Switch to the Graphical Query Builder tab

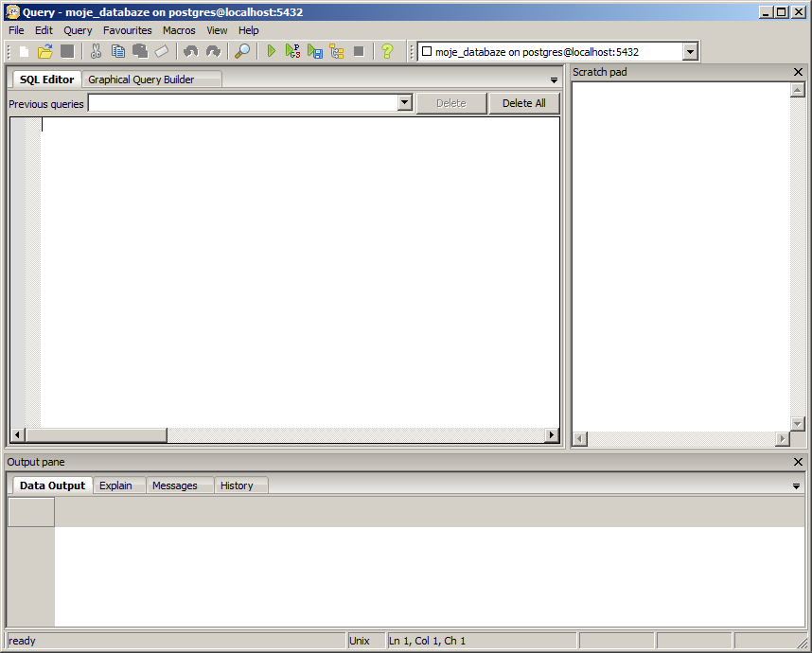tap(141, 79)
